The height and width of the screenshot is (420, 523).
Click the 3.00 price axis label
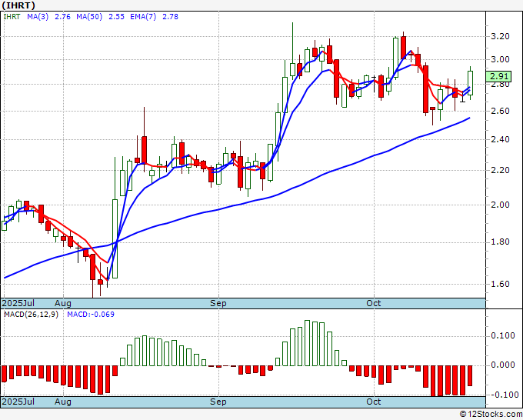pos(501,60)
